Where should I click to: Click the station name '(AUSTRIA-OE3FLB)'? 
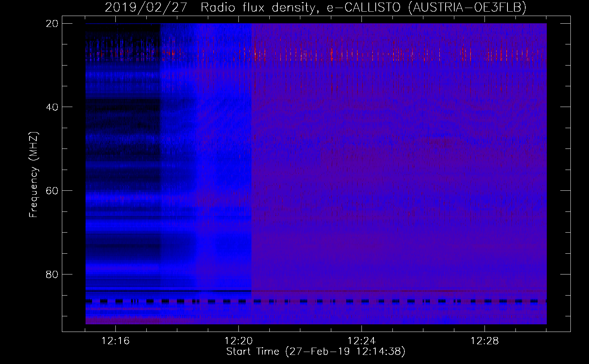coord(467,7)
